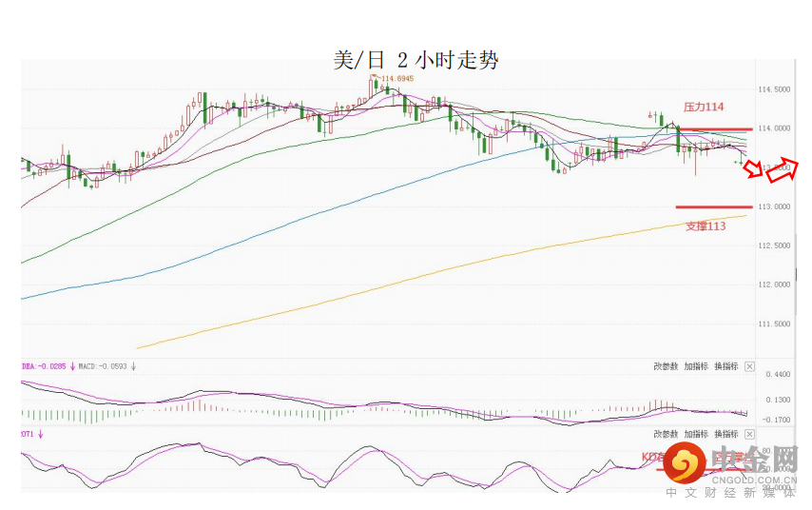Click the pink arrow beside DEA value
Image resolution: width=812 pixels, height=510 pixels.
(x=72, y=365)
